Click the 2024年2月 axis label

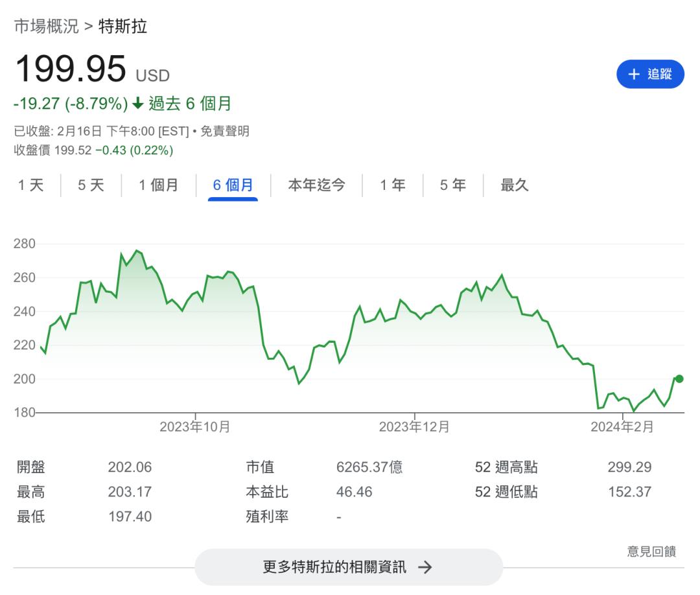click(x=622, y=426)
